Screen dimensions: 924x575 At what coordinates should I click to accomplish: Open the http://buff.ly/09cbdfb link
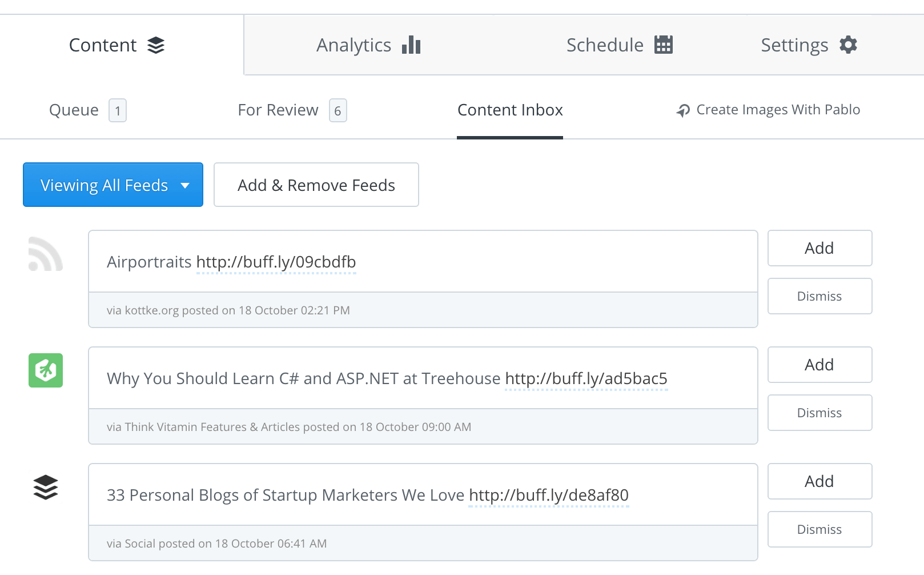(x=276, y=262)
